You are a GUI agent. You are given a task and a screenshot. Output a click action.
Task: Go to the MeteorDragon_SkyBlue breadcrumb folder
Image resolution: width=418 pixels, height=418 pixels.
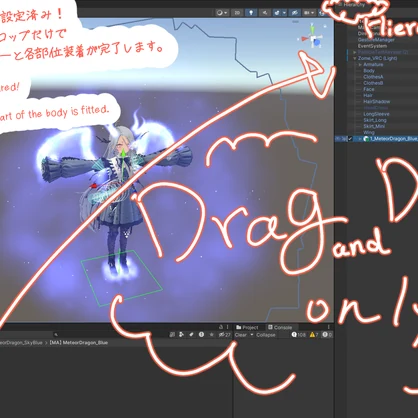point(21,343)
